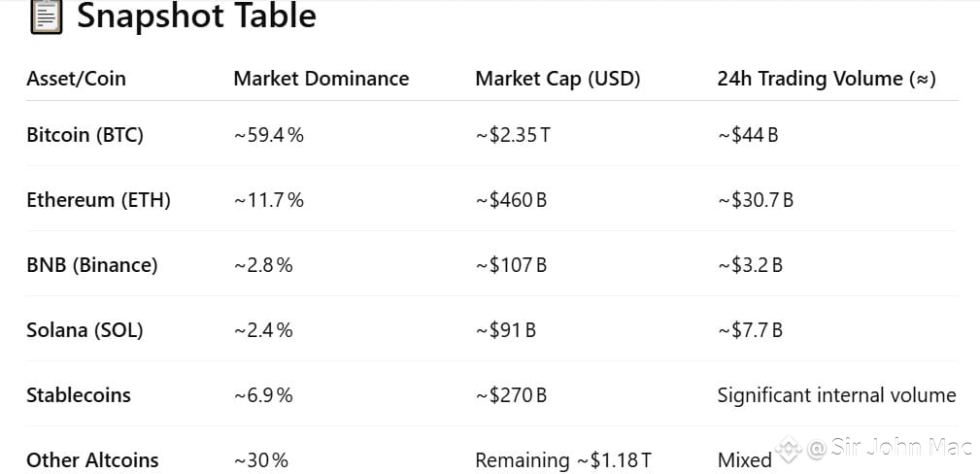Click the 24h Trading Volume column header

(x=827, y=79)
